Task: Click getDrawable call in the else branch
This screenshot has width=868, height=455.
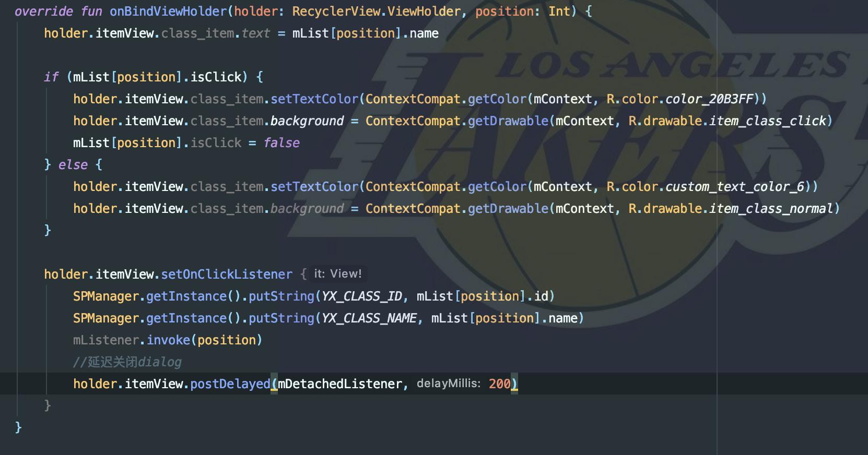Action: coord(508,209)
